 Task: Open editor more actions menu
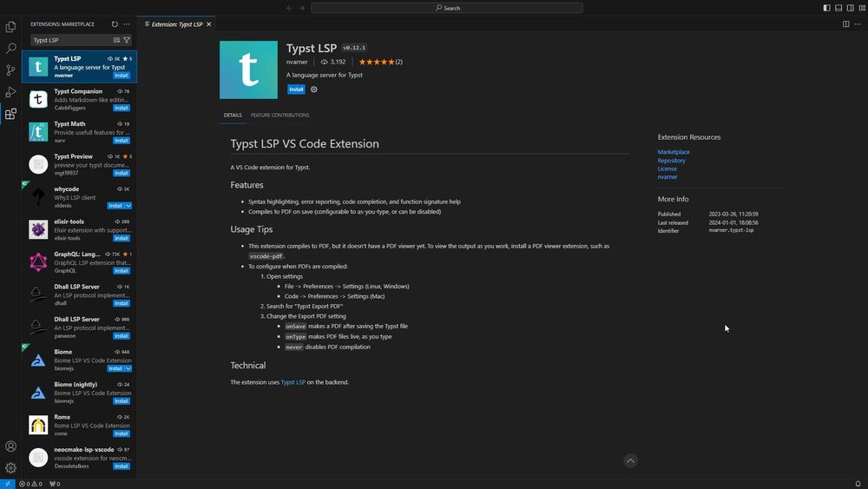pos(858,24)
